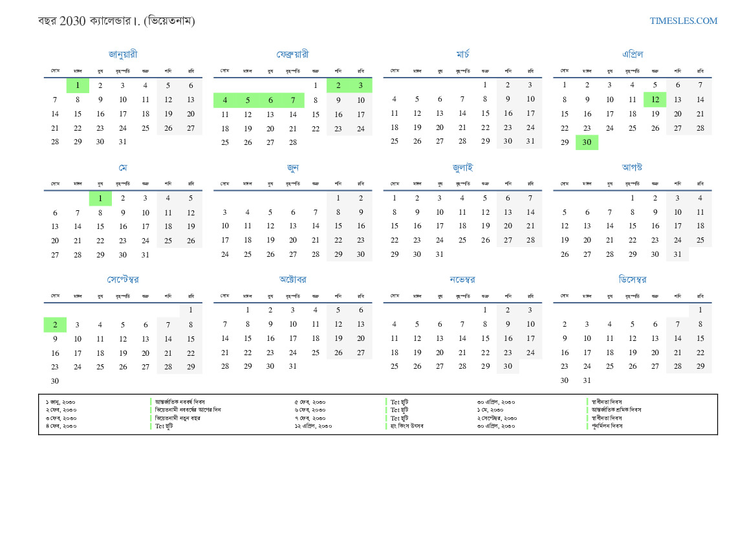Image resolution: width=756 pixels, height=535 pixels.
Task: Select the নভেম্বর month heading
Action: pyautogui.click(x=462, y=279)
